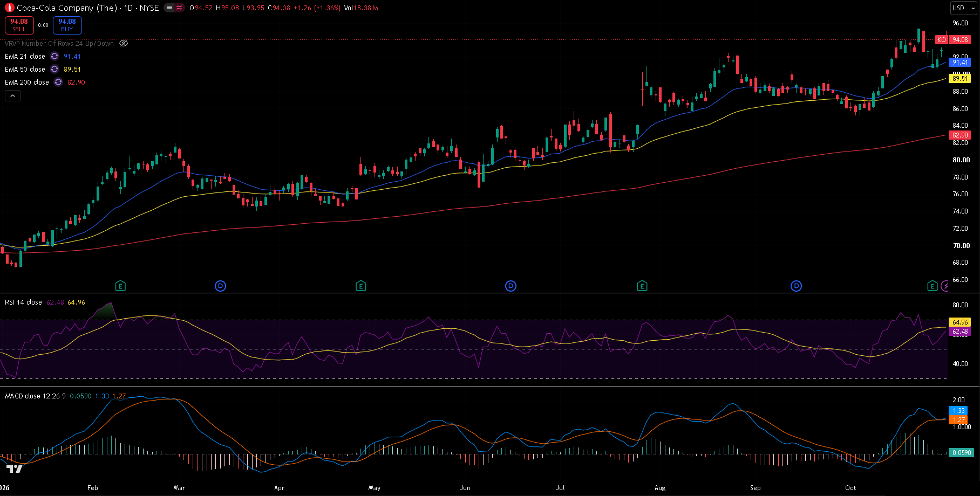
Task: Collapse the indicator legend with chevron button
Action: (12, 95)
